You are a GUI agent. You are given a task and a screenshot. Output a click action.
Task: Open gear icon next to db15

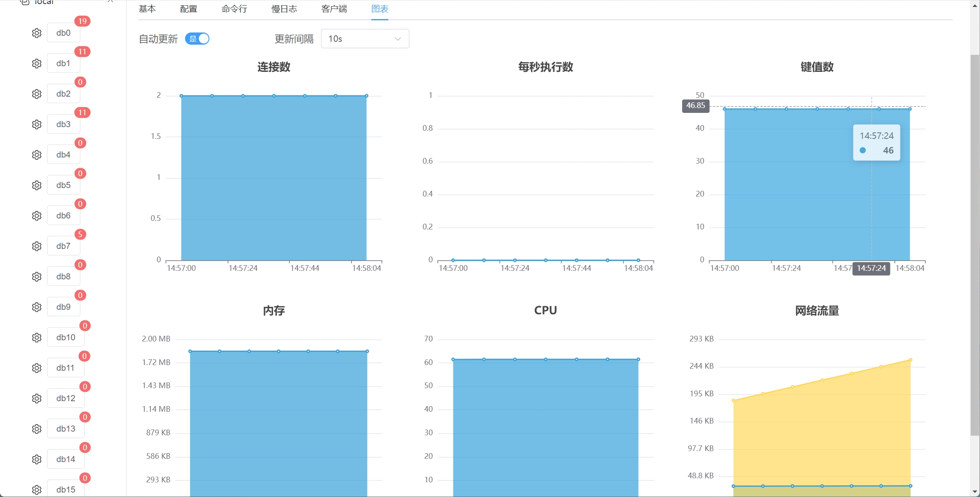(37, 490)
